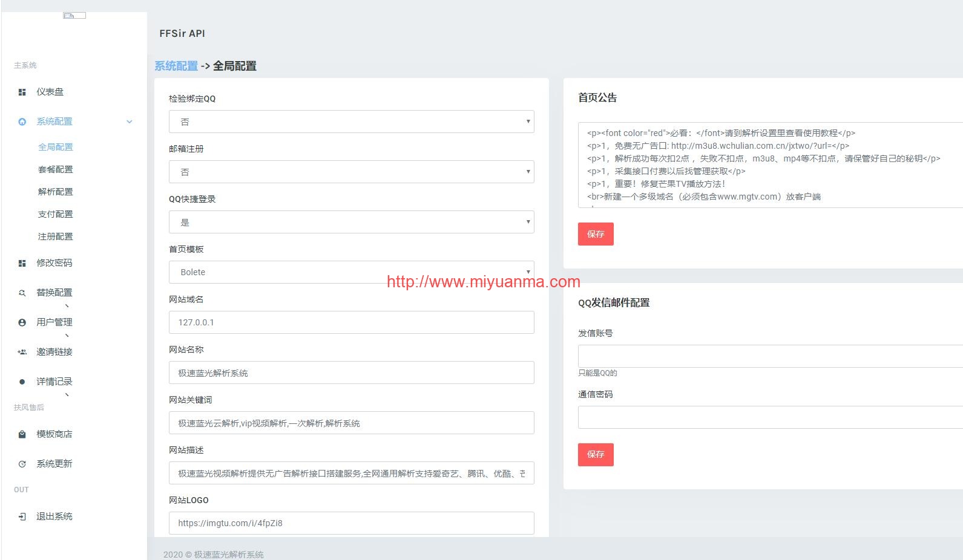Select 注册配置 submenu item

coord(55,236)
